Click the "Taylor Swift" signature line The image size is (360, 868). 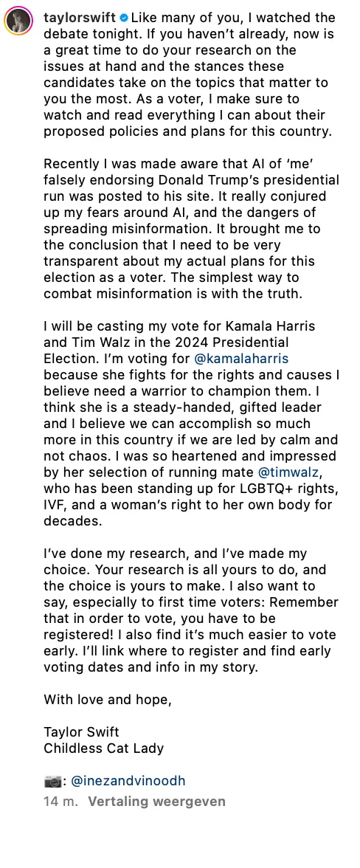coord(81,732)
